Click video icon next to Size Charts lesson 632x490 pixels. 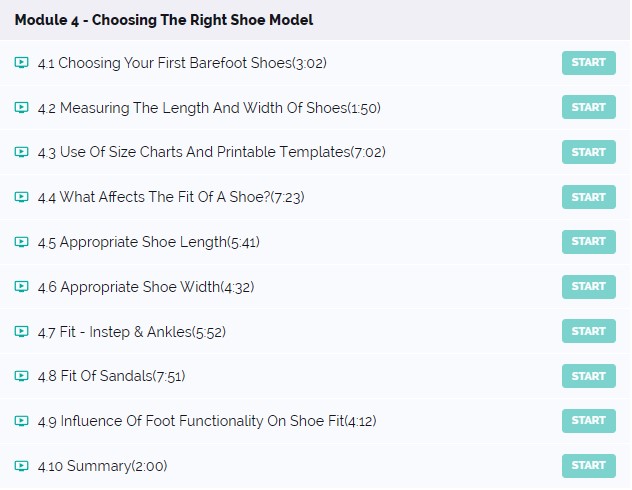[x=21, y=152]
